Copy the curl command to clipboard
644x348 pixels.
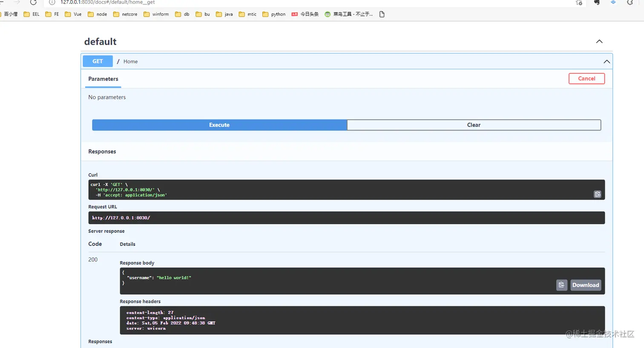click(598, 194)
